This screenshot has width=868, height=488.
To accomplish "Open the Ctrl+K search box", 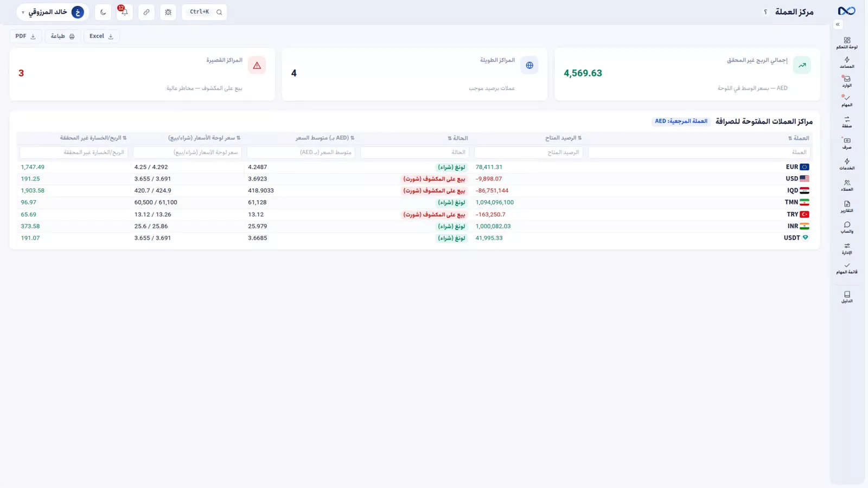I will click(205, 12).
